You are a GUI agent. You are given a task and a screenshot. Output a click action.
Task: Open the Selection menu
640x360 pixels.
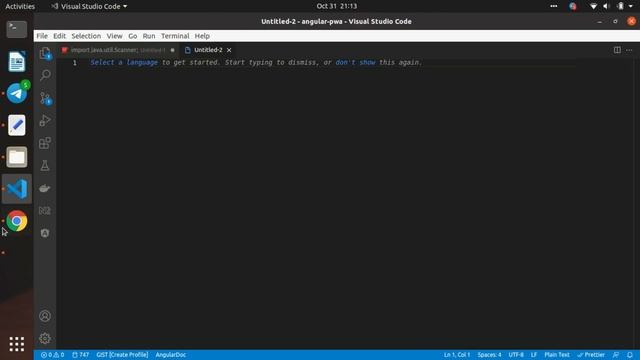click(86, 36)
